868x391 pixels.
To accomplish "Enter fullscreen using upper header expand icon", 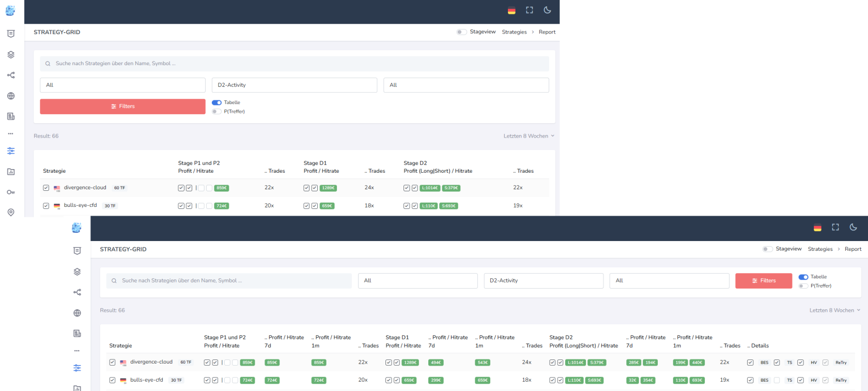I will pyautogui.click(x=530, y=10).
